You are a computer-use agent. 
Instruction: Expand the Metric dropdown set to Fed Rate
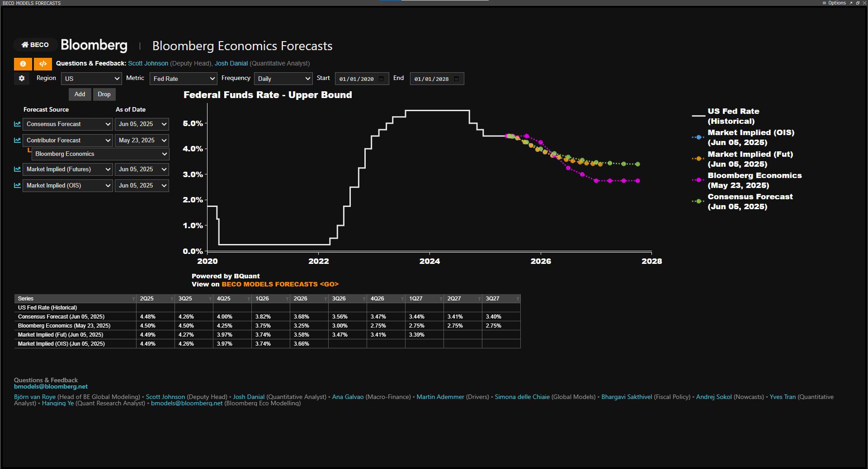pyautogui.click(x=183, y=79)
